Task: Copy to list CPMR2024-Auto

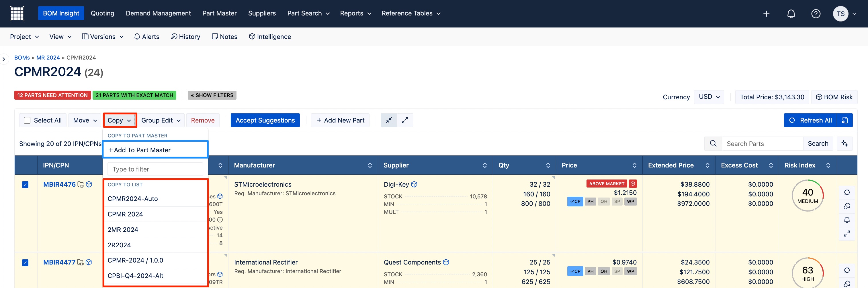Action: click(155, 199)
